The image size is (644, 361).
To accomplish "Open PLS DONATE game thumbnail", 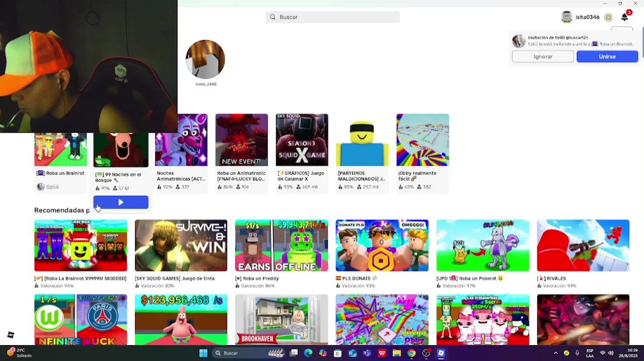I will (382, 246).
